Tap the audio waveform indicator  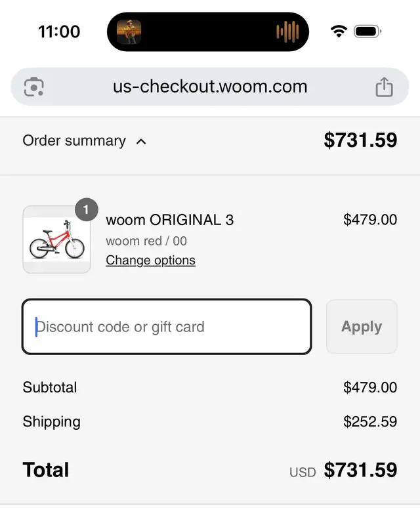pyautogui.click(x=287, y=31)
